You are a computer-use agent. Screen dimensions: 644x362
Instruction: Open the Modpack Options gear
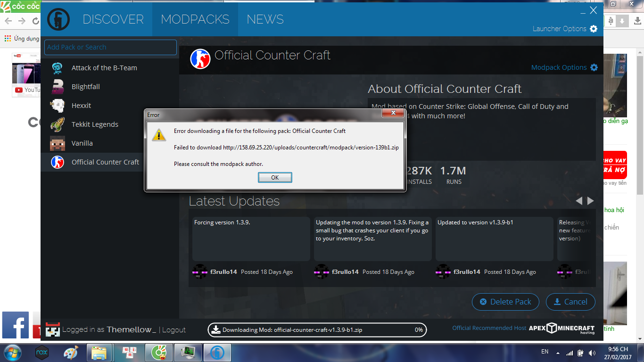[594, 67]
